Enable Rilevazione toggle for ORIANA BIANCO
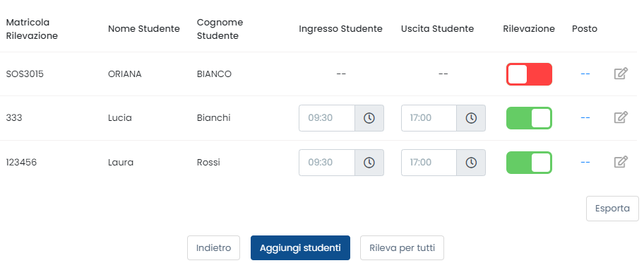Viewport: 644px width, 280px height. click(529, 74)
